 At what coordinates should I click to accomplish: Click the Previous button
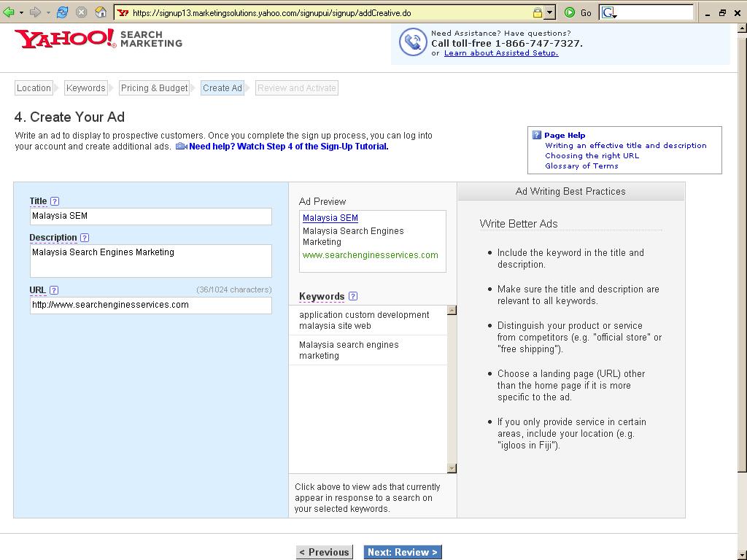coord(325,553)
